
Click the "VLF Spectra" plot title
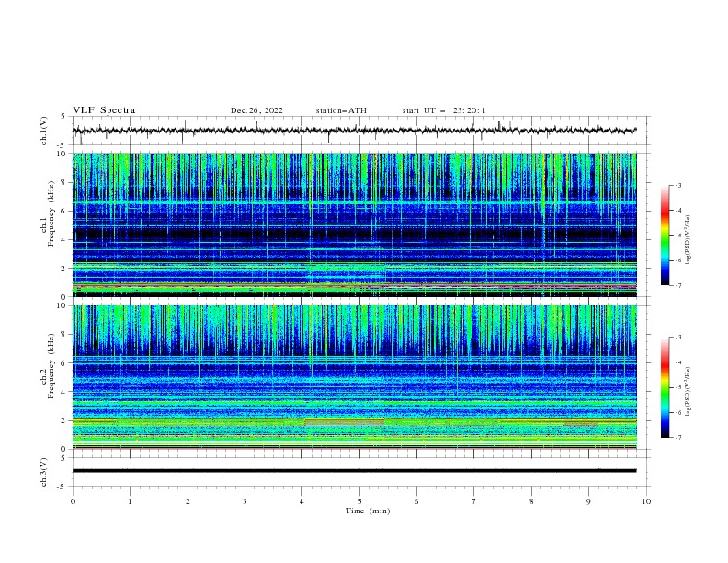pyautogui.click(x=104, y=110)
